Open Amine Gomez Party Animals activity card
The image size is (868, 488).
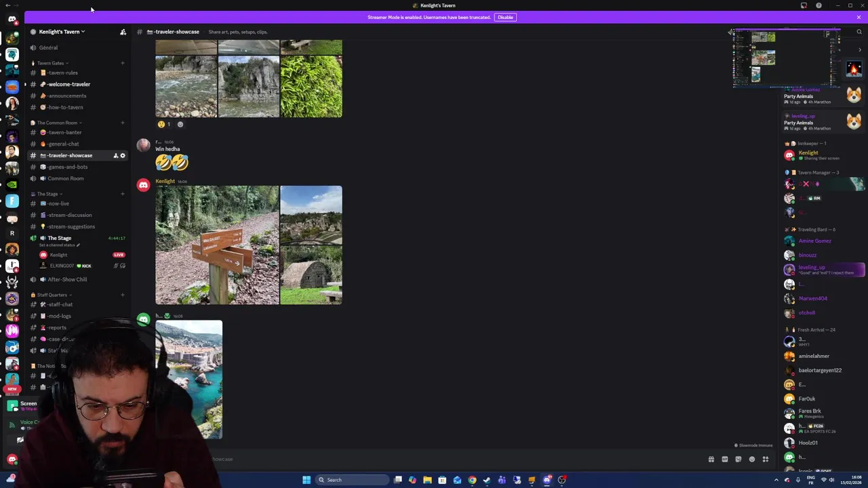tap(823, 96)
